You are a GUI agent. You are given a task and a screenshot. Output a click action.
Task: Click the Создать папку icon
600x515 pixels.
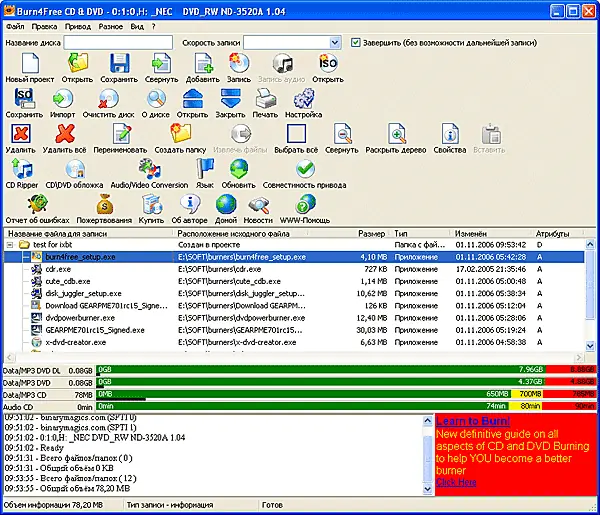click(180, 134)
